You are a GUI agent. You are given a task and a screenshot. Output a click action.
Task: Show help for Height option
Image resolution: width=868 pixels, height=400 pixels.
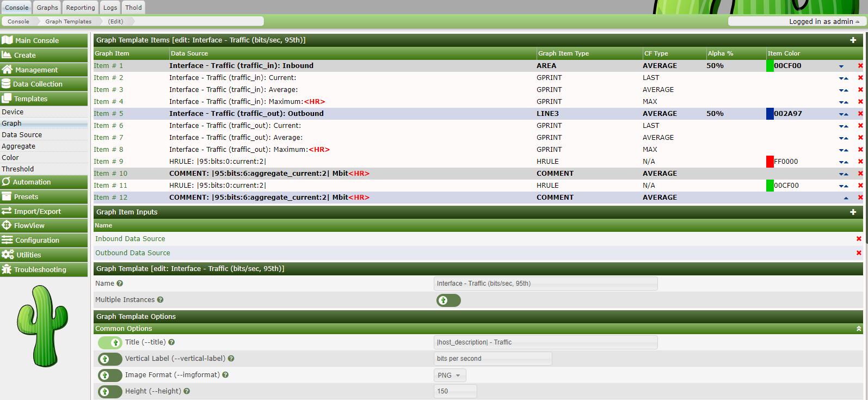click(x=187, y=391)
